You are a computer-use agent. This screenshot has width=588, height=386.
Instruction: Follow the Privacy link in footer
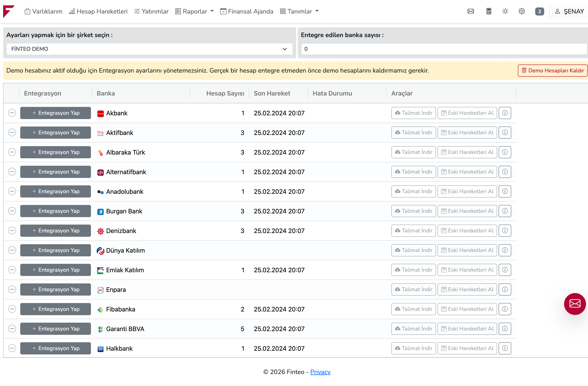(x=320, y=372)
